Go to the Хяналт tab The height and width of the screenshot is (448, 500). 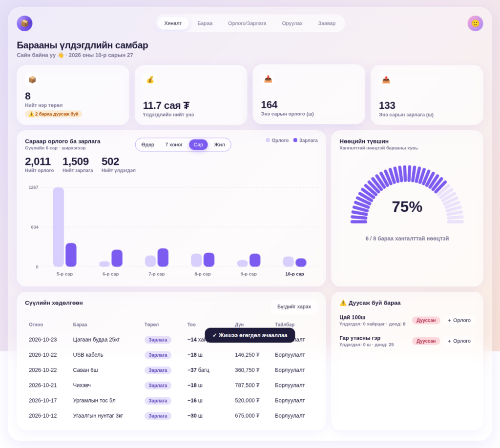(x=173, y=23)
